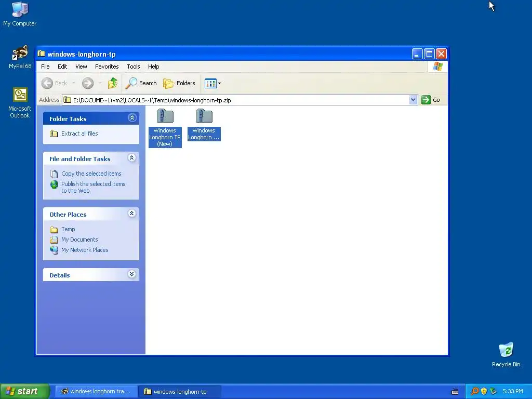Open the My Computer desktop icon
The image size is (532, 399).
point(20,14)
